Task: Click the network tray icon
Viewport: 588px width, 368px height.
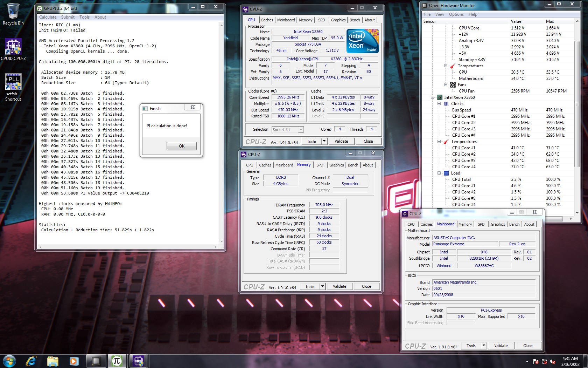Action: tap(544, 361)
